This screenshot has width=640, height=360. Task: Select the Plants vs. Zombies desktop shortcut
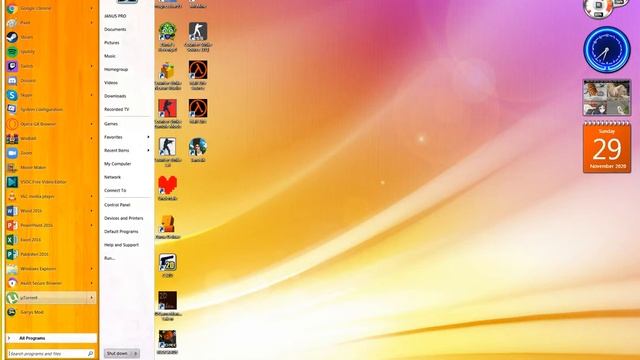click(168, 37)
